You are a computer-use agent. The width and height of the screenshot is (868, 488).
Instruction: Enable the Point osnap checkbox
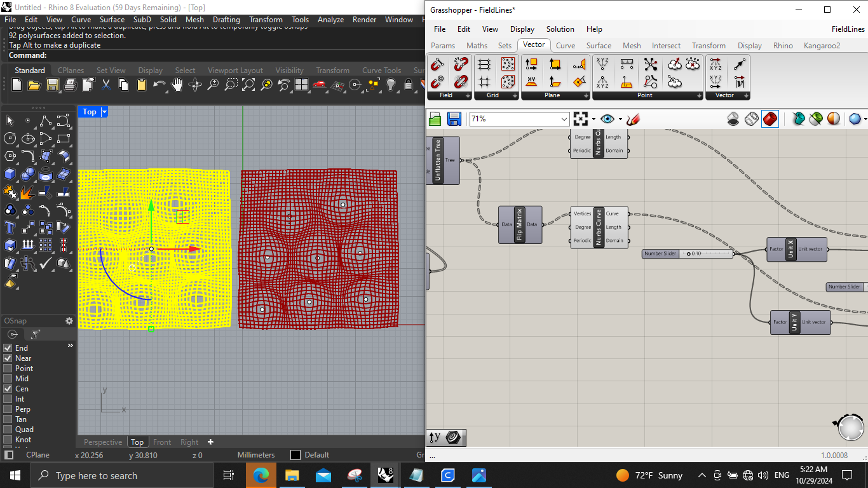[x=8, y=369]
